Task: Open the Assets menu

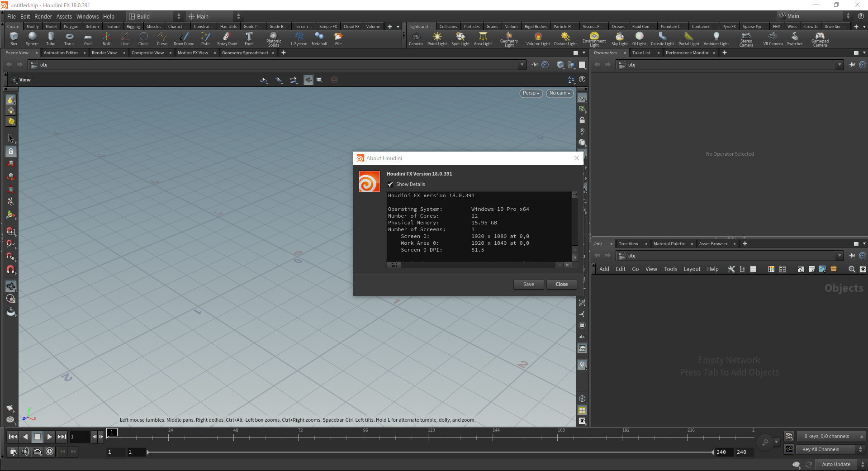Action: click(64, 16)
